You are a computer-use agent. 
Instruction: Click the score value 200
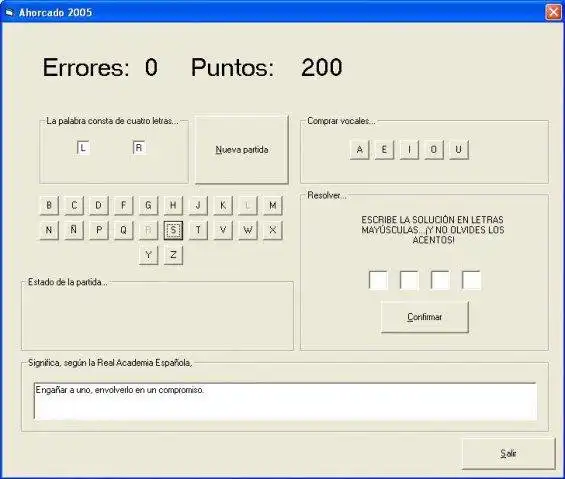pyautogui.click(x=321, y=67)
